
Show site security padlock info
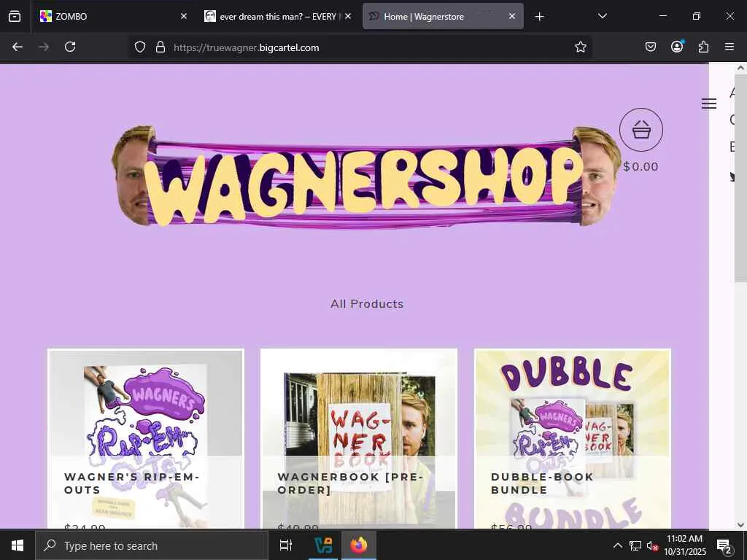click(x=160, y=47)
